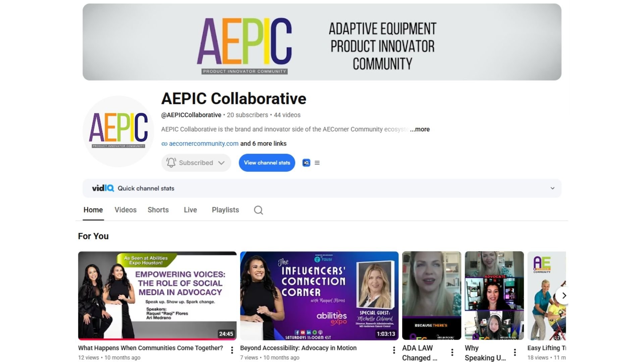Viewport: 644px width, 362px height.
Task: Click the notification bell in Subscribed button
Action: [x=171, y=163]
